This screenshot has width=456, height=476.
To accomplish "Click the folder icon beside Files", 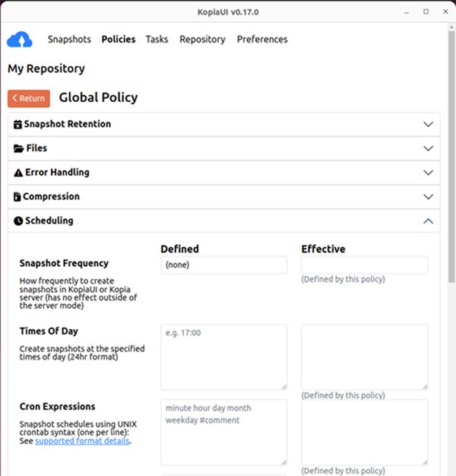I will [x=19, y=149].
